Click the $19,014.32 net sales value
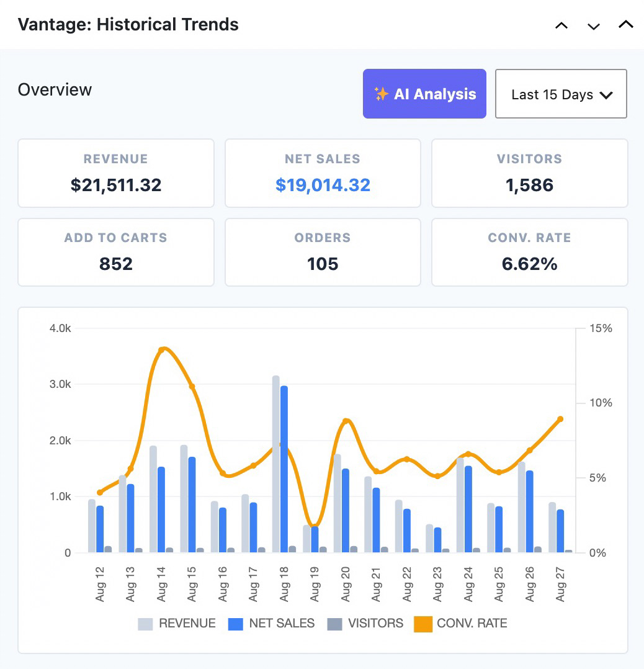Viewport: 644px width, 669px height. [x=323, y=185]
